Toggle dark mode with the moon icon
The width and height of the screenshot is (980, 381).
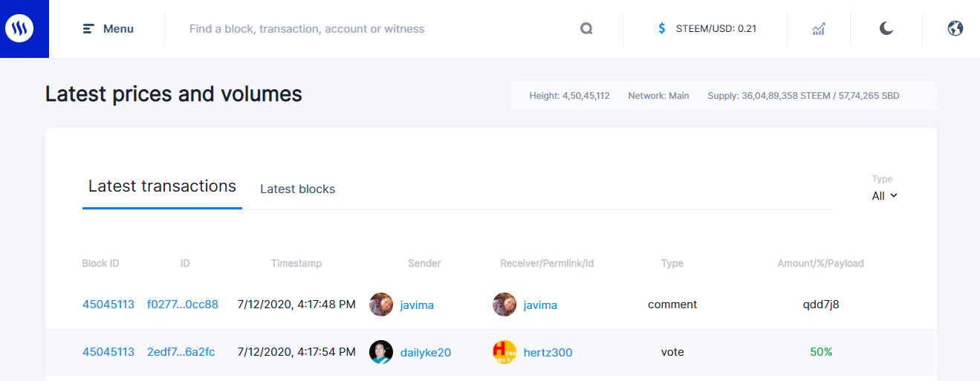click(x=886, y=29)
